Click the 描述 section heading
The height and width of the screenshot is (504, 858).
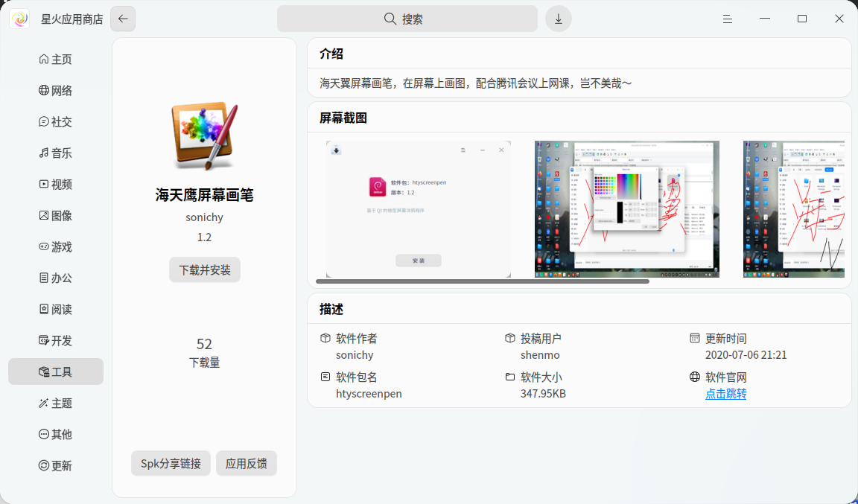pos(331,309)
